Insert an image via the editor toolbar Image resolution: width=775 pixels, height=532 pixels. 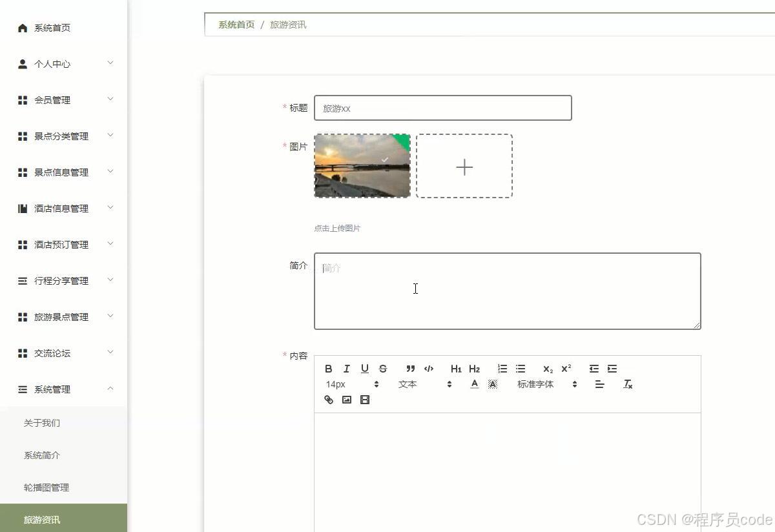347,400
